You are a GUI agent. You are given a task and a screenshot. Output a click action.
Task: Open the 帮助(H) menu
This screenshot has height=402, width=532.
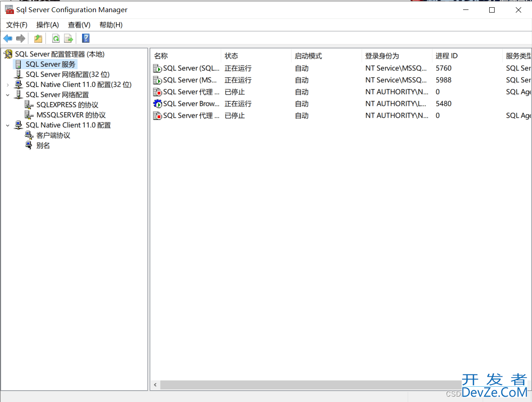click(x=111, y=25)
